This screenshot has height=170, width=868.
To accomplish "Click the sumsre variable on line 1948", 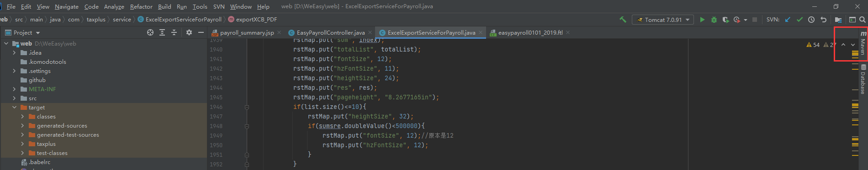I will [x=329, y=126].
